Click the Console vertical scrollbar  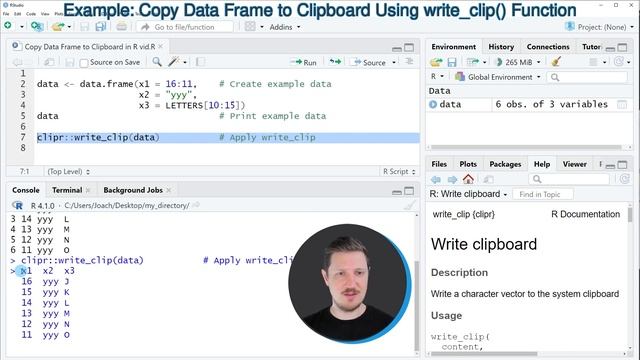[416, 304]
